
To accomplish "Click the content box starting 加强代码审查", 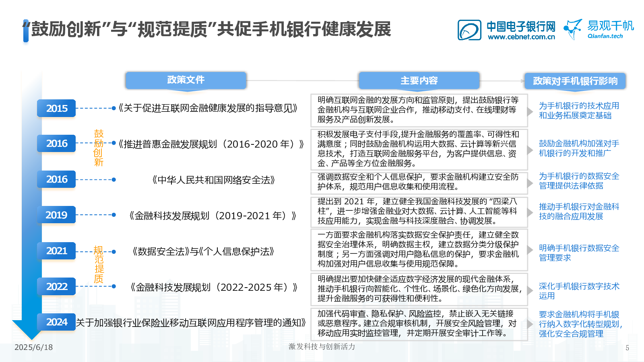I will pyautogui.click(x=419, y=324).
